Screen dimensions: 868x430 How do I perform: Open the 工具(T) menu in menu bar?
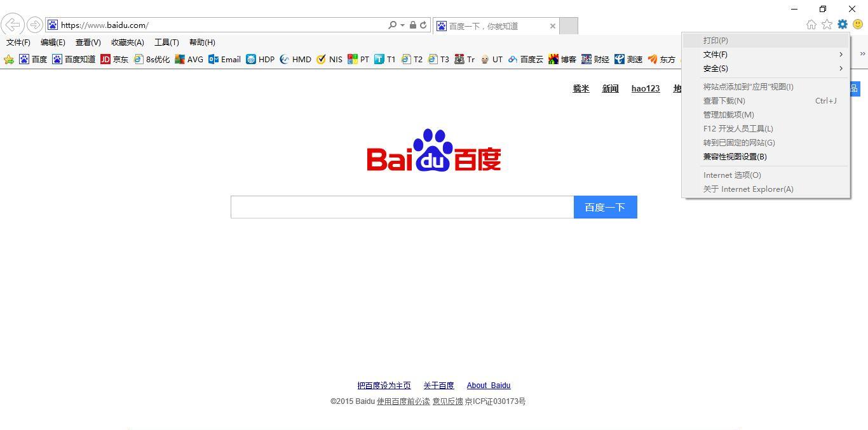tap(166, 43)
